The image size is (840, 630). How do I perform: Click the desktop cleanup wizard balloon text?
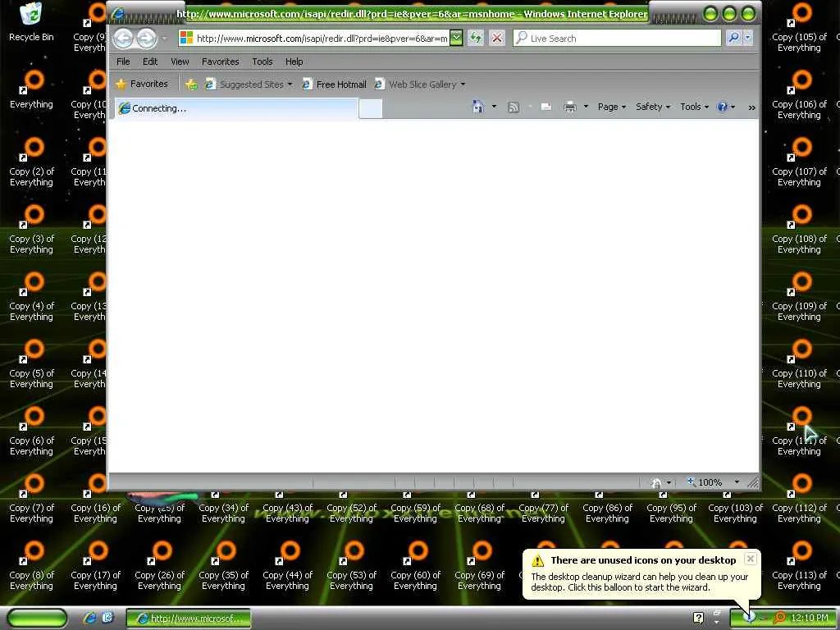click(640, 582)
